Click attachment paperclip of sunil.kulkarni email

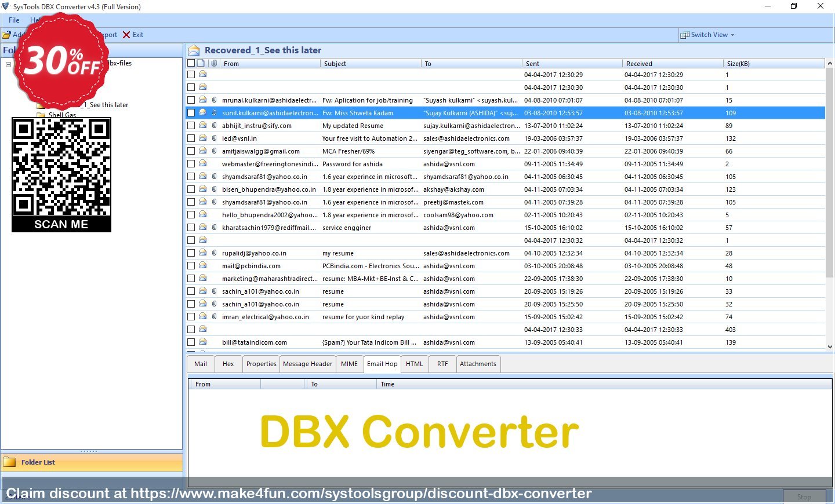coord(214,113)
